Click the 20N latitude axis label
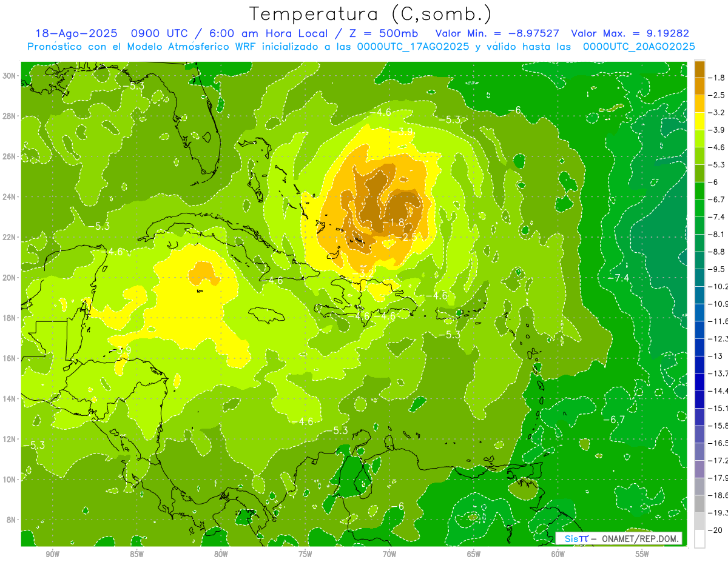 [x=10, y=277]
